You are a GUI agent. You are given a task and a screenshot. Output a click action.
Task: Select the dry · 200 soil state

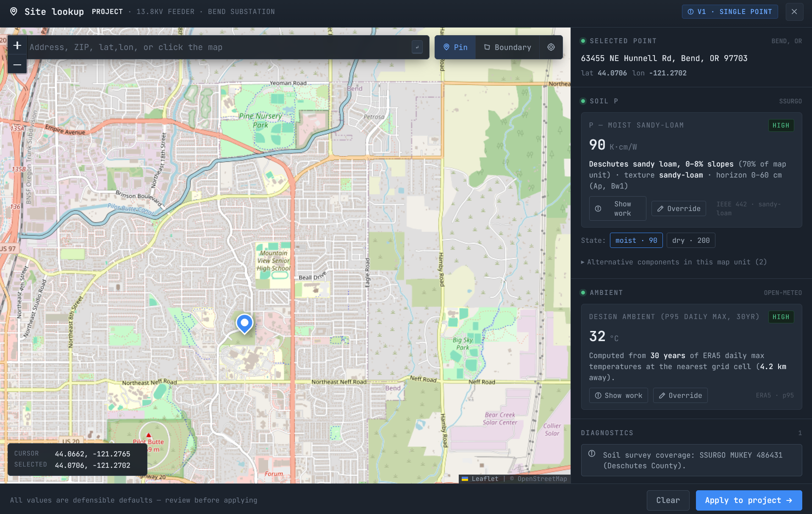691,240
